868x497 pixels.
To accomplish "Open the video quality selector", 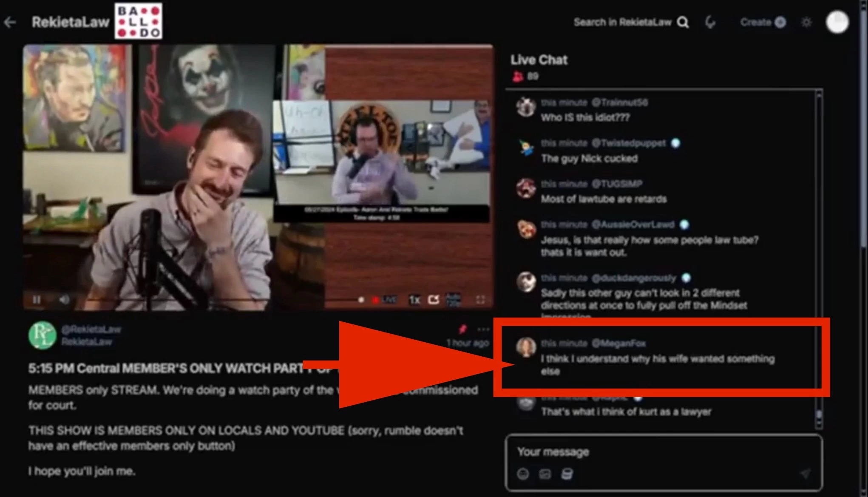I will coord(453,300).
